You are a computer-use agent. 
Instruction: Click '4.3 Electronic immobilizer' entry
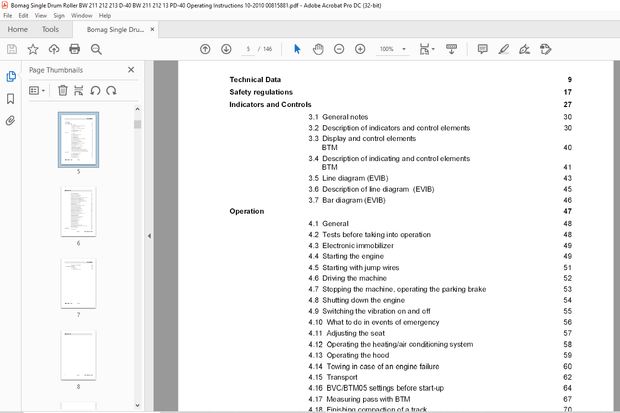click(x=351, y=246)
